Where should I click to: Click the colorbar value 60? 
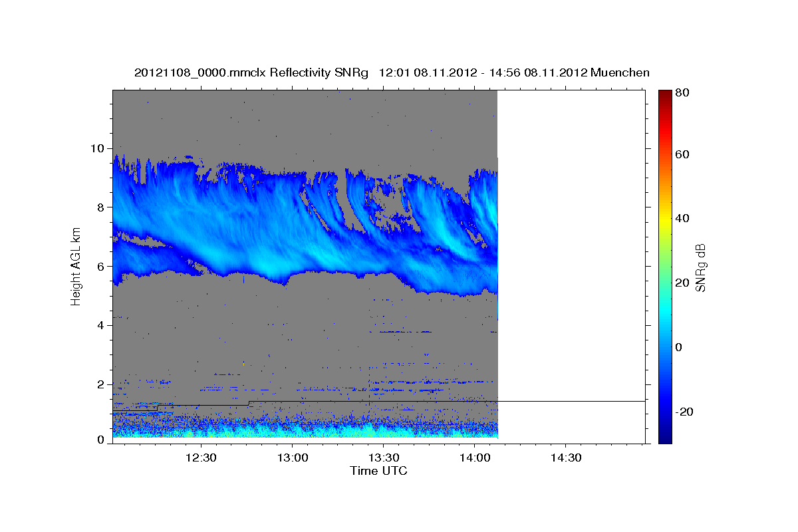coord(682,154)
